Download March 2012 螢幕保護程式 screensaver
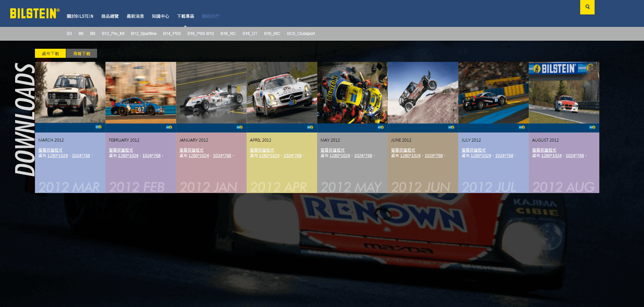Screen dimensions: 644x307 click(50, 150)
